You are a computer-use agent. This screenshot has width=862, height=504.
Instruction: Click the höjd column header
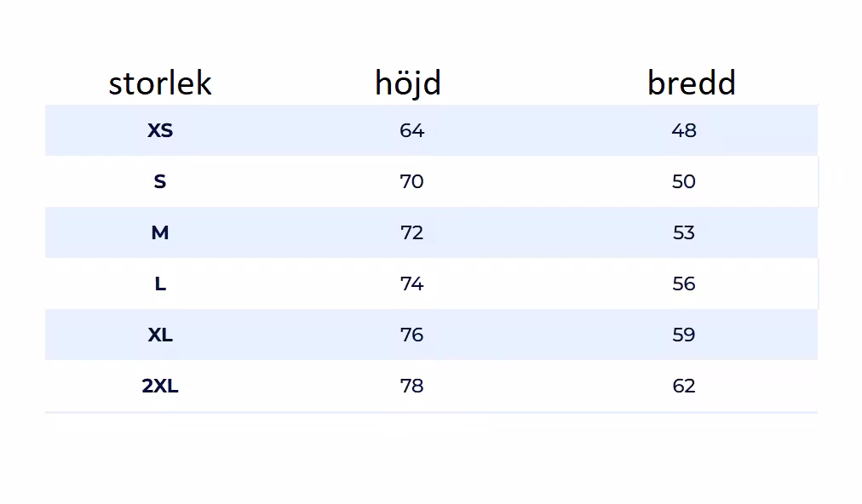coord(408,83)
